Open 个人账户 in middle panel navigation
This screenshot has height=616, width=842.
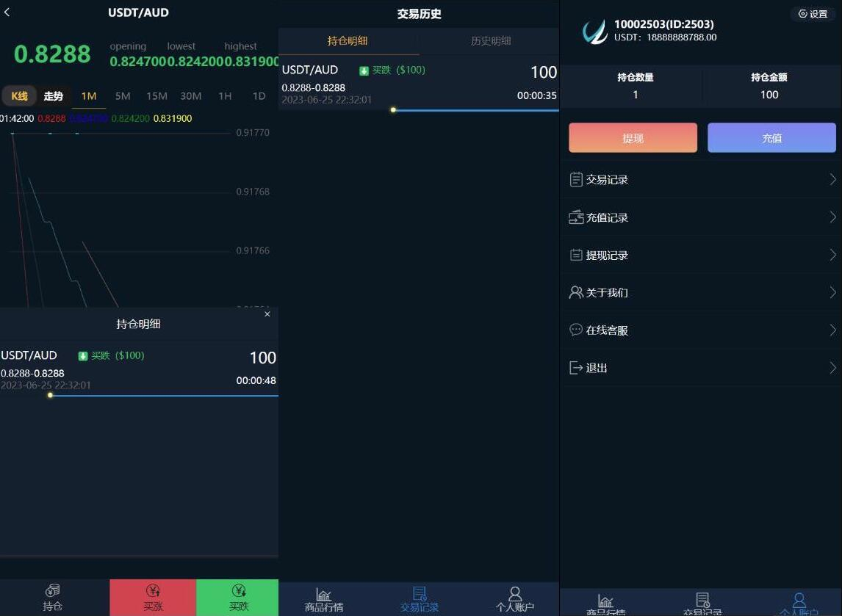514,598
